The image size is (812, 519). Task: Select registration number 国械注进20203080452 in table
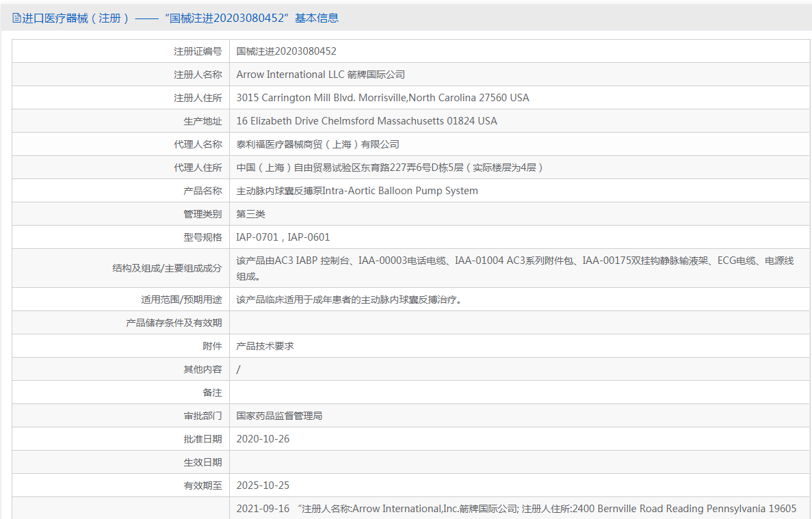coord(287,51)
